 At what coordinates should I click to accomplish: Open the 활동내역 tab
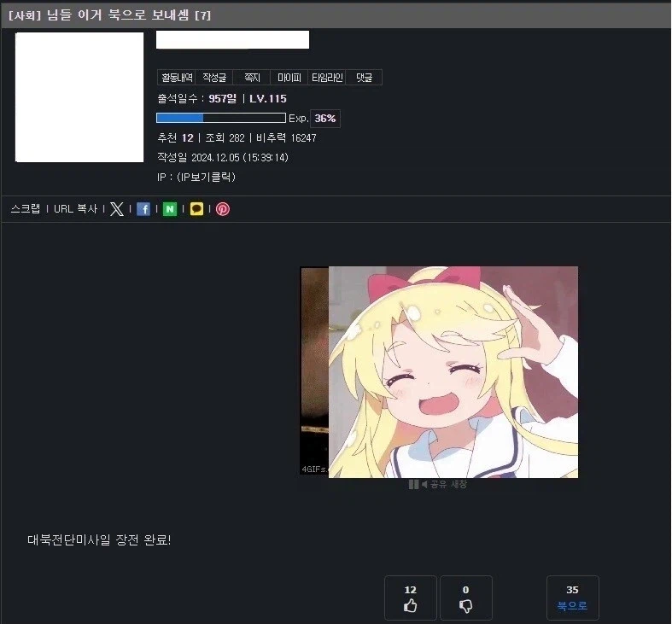[177, 78]
